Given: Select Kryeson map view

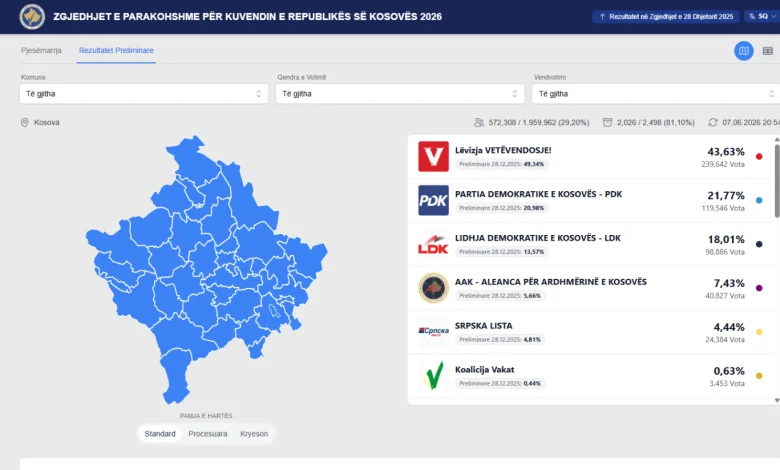Looking at the screenshot, I should tap(254, 434).
